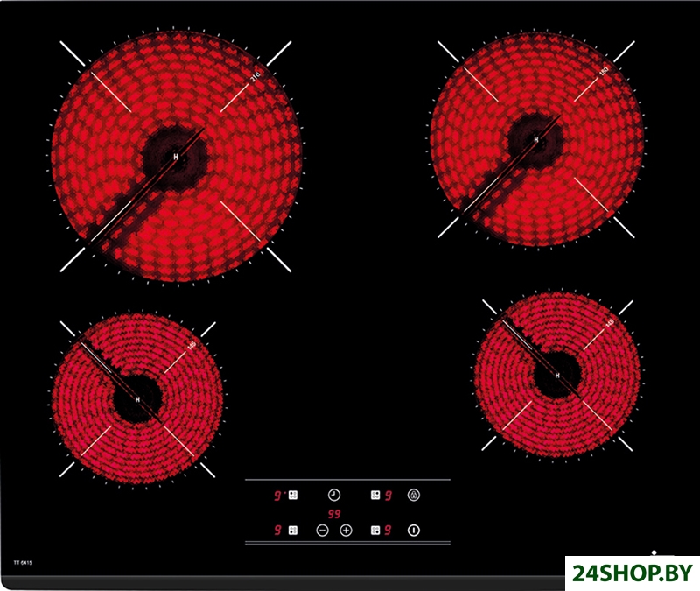Select the bottom-left burner zone icon
Screen dimensions: 700x591
[293, 530]
